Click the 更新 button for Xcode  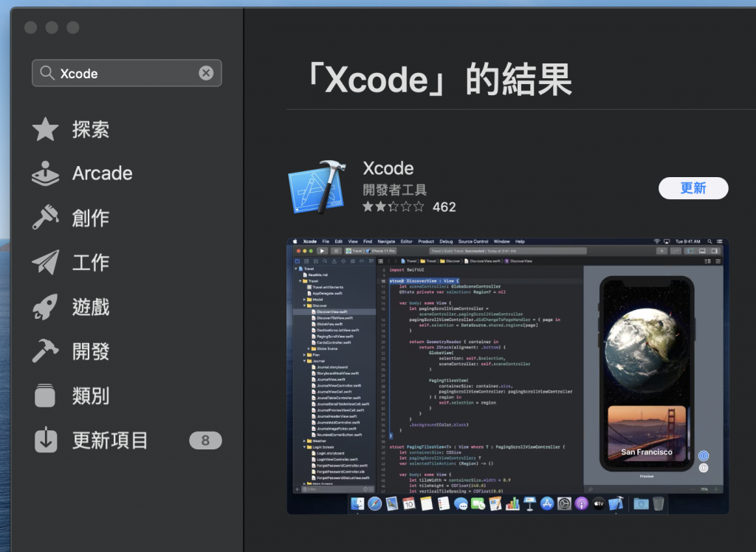pyautogui.click(x=693, y=188)
